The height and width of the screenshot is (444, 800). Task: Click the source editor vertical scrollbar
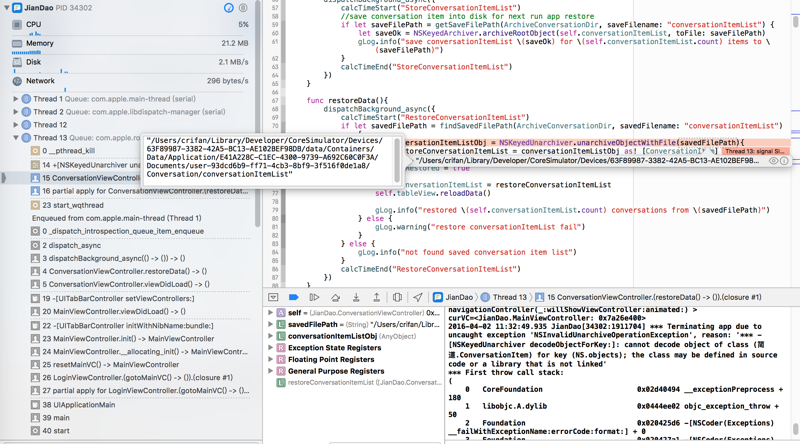point(795,21)
